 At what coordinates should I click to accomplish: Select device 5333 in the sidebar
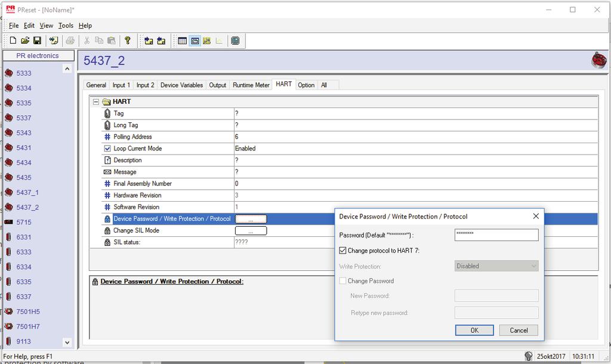click(x=24, y=73)
